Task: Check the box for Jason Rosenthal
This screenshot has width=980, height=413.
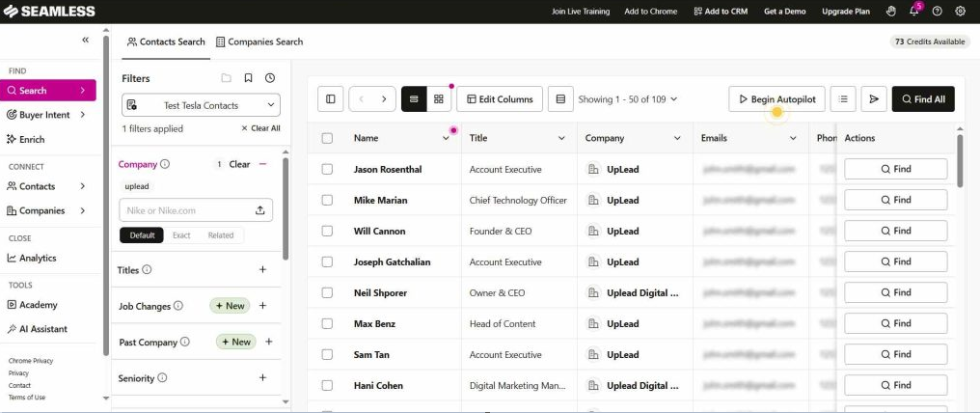Action: [327, 169]
